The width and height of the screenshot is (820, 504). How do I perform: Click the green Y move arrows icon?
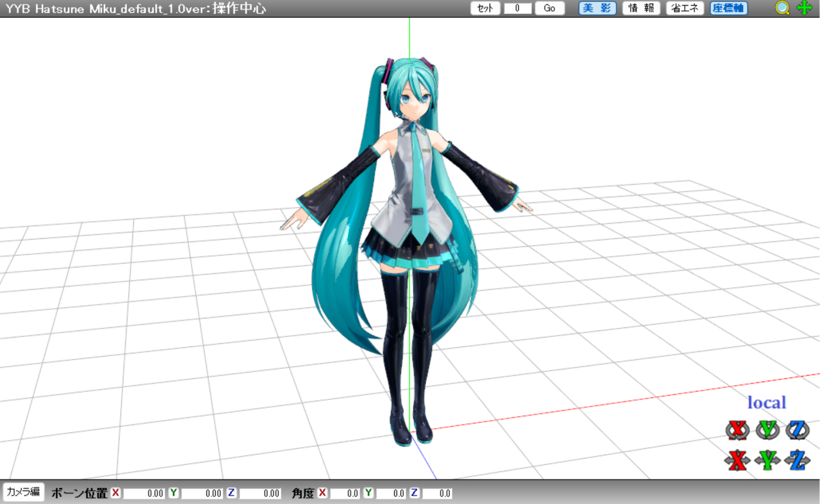(767, 460)
